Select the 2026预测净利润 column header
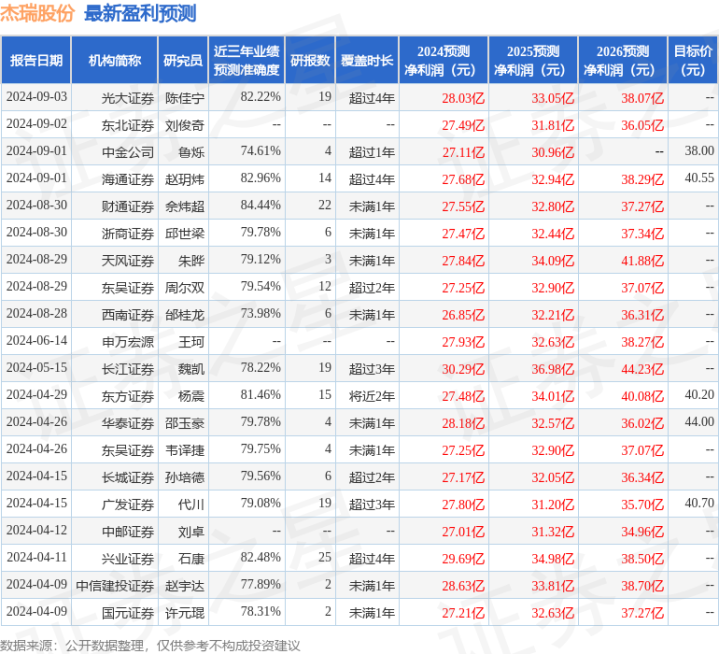 click(x=623, y=60)
